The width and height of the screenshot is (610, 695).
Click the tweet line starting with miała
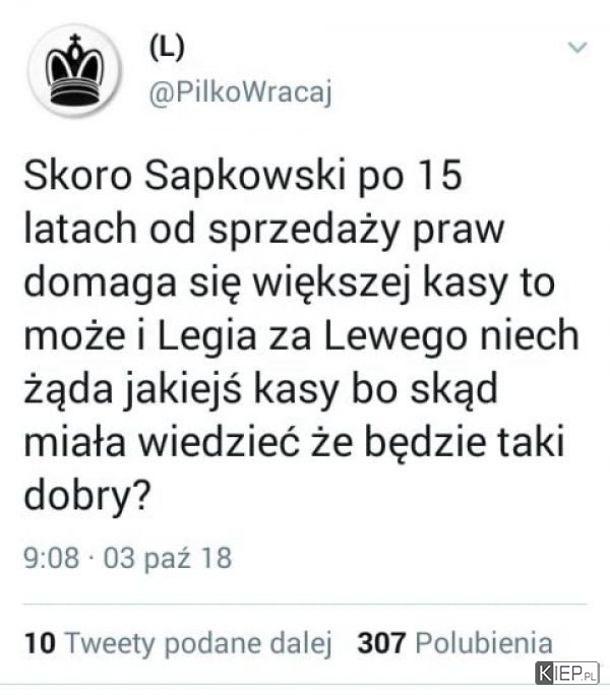294,442
